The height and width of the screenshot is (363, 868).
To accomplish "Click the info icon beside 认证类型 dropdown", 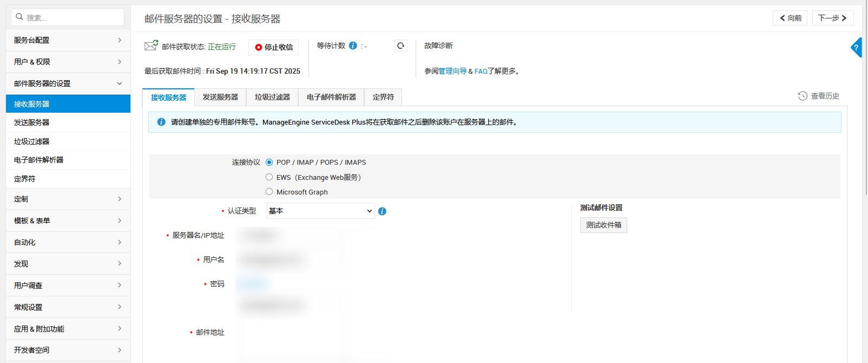I will coord(382,211).
